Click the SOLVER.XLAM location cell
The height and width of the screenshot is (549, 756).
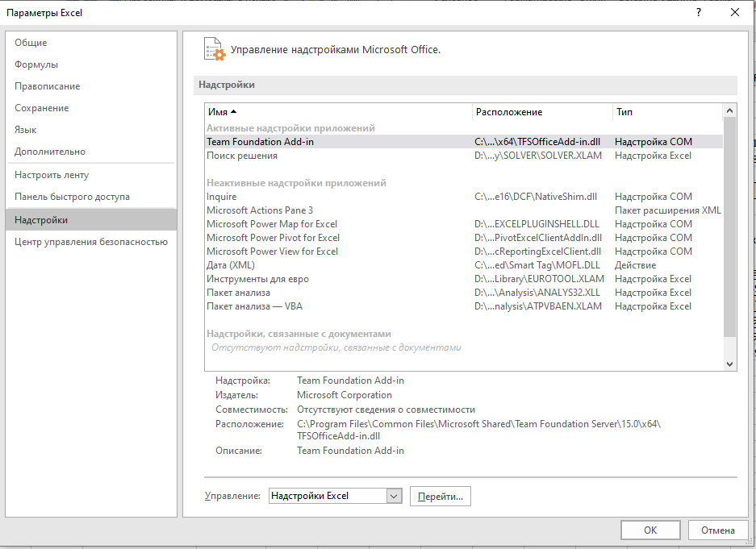[x=538, y=156]
